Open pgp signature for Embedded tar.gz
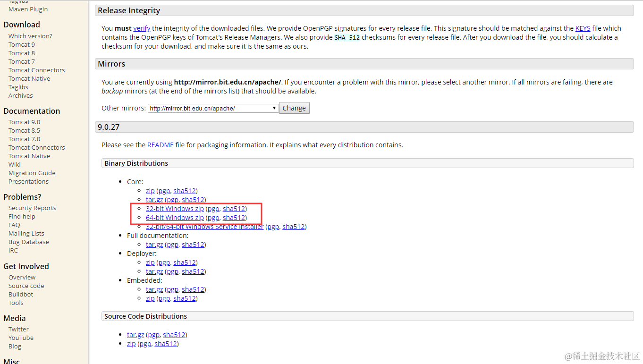The width and height of the screenshot is (643, 364). click(173, 289)
